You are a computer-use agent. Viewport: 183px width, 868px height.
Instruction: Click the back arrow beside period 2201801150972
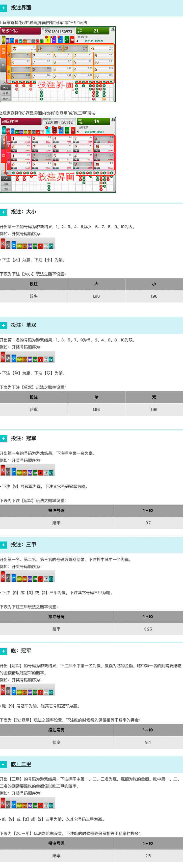77,41
